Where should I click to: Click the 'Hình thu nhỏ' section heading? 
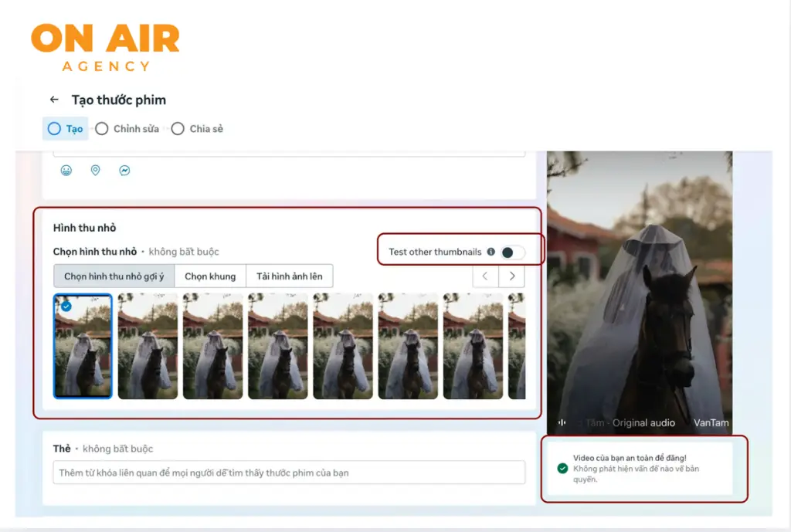point(85,228)
